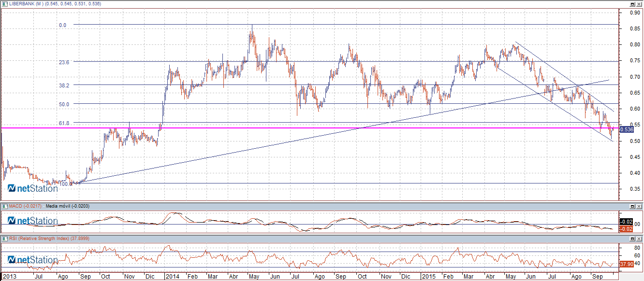This screenshot has width=644, height=281.
Task: Click the MACD panel icon
Action: tap(4, 206)
